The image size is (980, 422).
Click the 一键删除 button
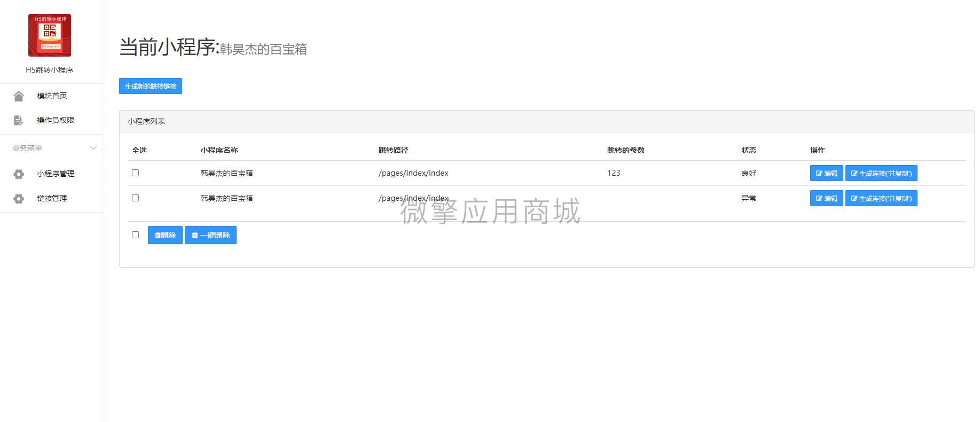pyautogui.click(x=210, y=235)
